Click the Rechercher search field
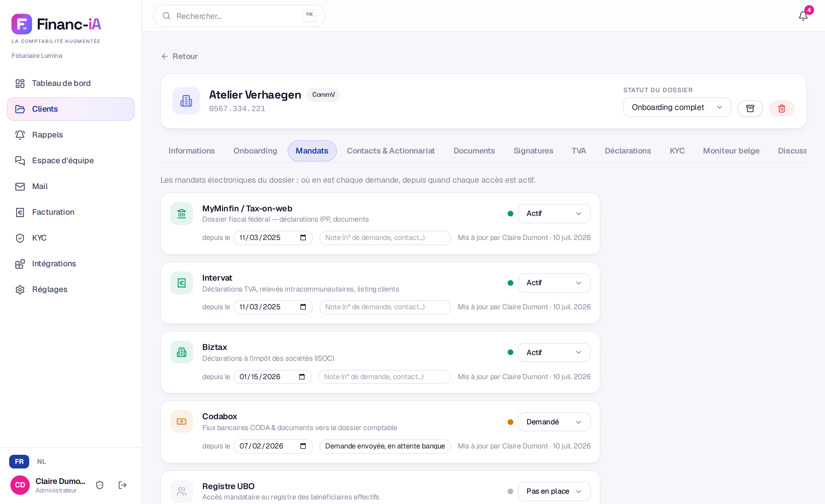Image resolution: width=825 pixels, height=504 pixels. (239, 16)
